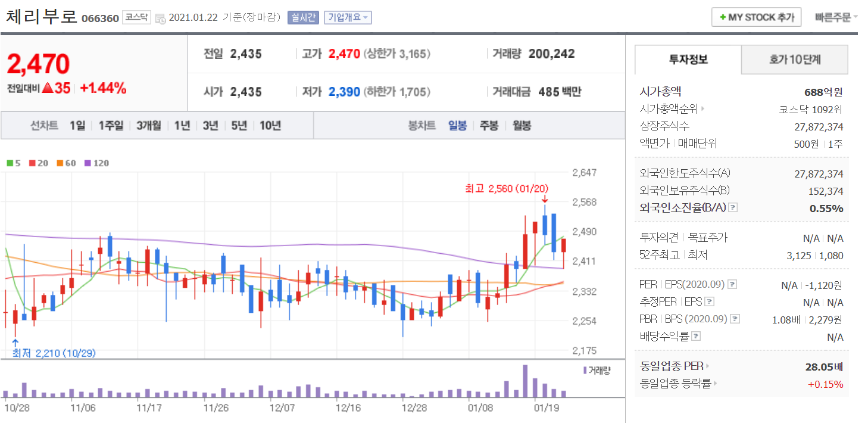Click the calendar icon beside the date
The image size is (868, 423).
[x=160, y=18]
